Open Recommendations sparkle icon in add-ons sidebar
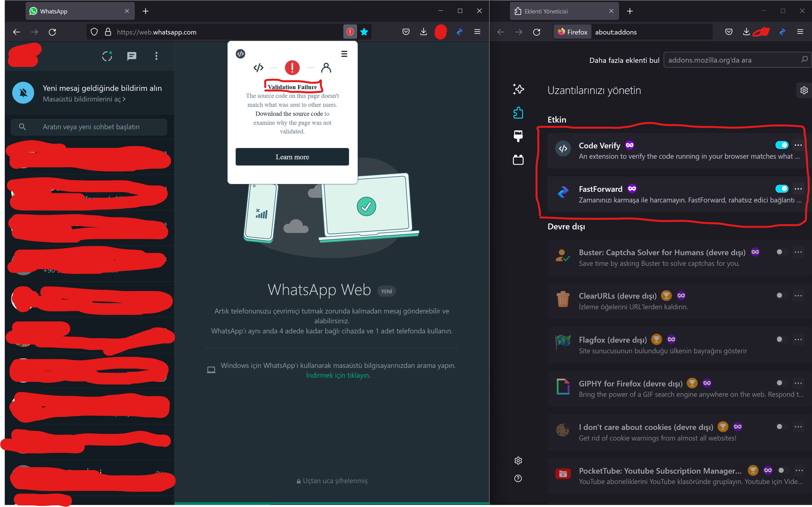 518,89
